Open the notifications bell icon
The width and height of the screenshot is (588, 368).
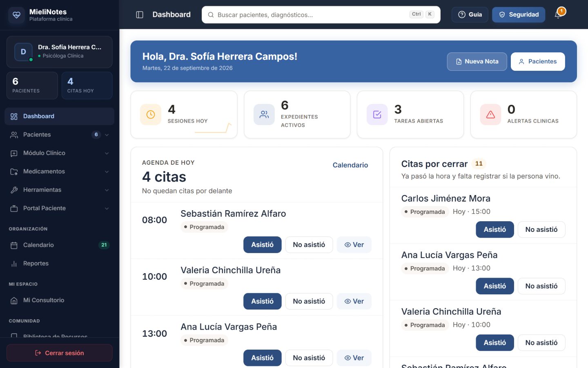click(x=558, y=15)
